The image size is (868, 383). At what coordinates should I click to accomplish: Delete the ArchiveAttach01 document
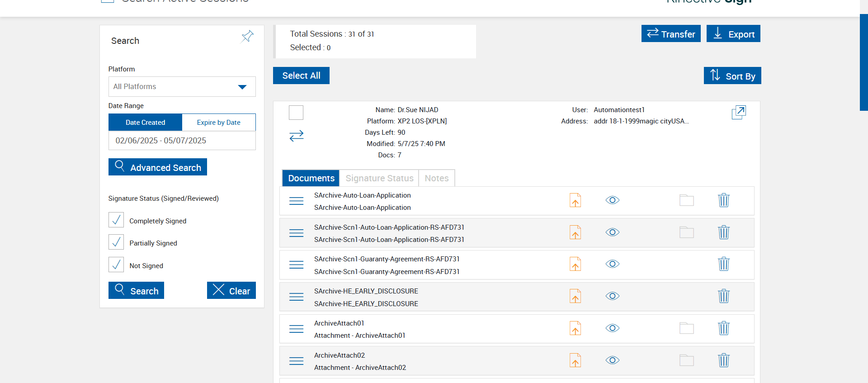coord(723,328)
